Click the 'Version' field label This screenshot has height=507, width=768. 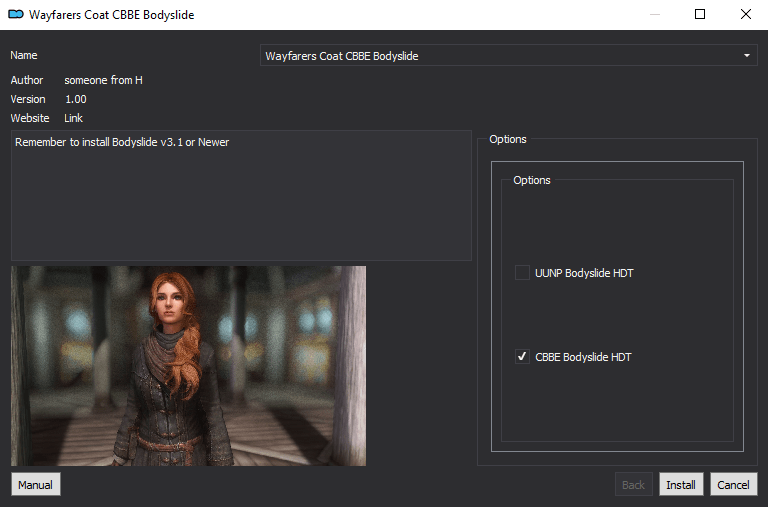28,99
